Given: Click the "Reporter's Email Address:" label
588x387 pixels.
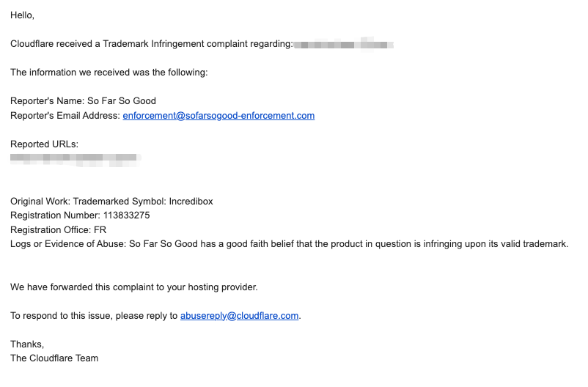Looking at the screenshot, I should pyautogui.click(x=65, y=116).
